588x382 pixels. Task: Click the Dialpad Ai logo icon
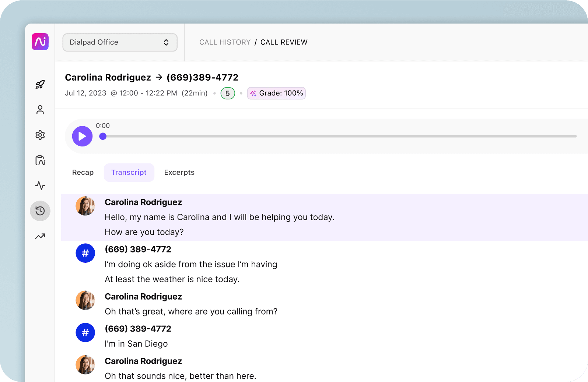(40, 42)
